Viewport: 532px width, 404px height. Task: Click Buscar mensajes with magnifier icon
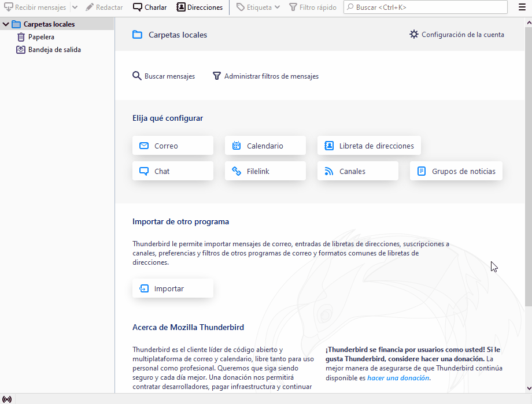(x=164, y=76)
